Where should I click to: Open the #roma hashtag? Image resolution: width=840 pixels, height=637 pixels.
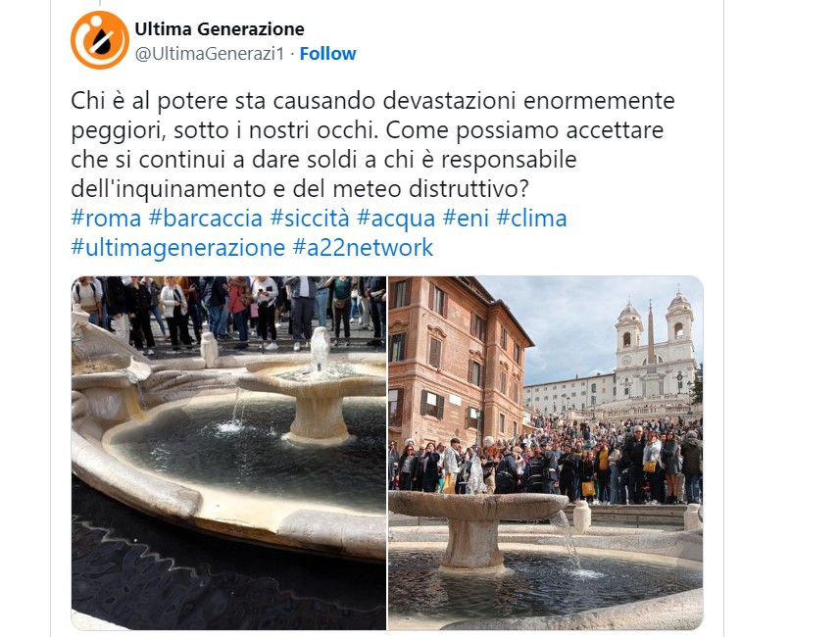106,218
